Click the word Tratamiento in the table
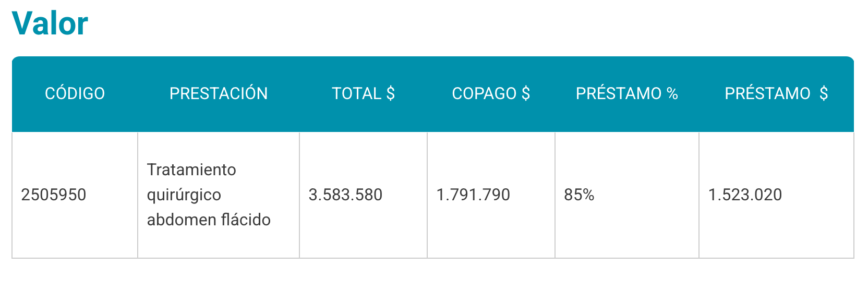The height and width of the screenshot is (290, 868). [x=191, y=170]
